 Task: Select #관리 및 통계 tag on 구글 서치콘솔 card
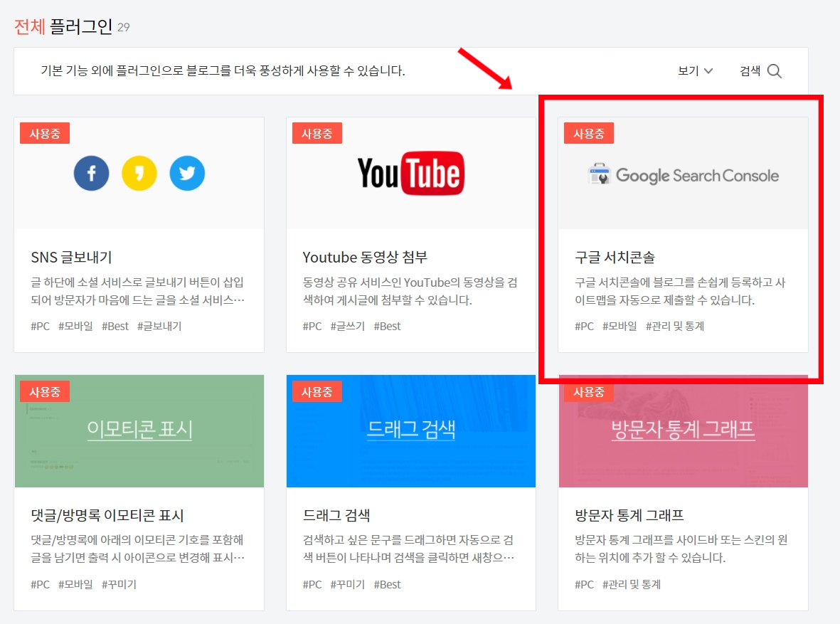click(674, 326)
